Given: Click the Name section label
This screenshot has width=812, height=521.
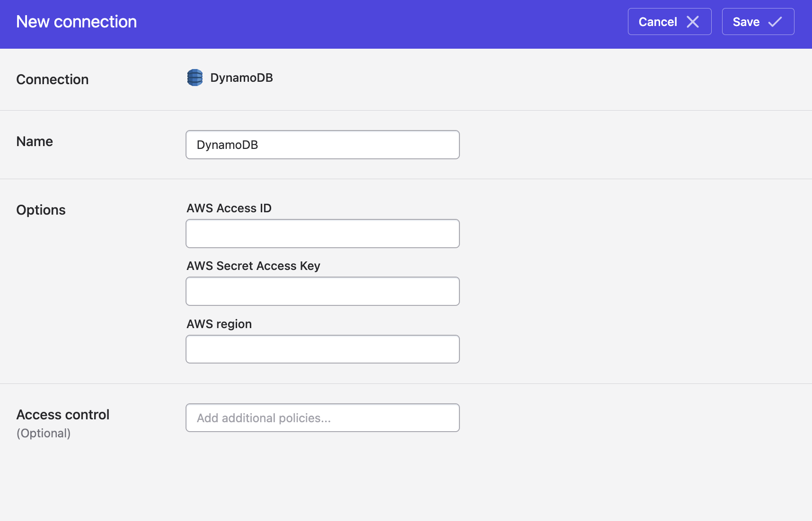Looking at the screenshot, I should [x=35, y=141].
